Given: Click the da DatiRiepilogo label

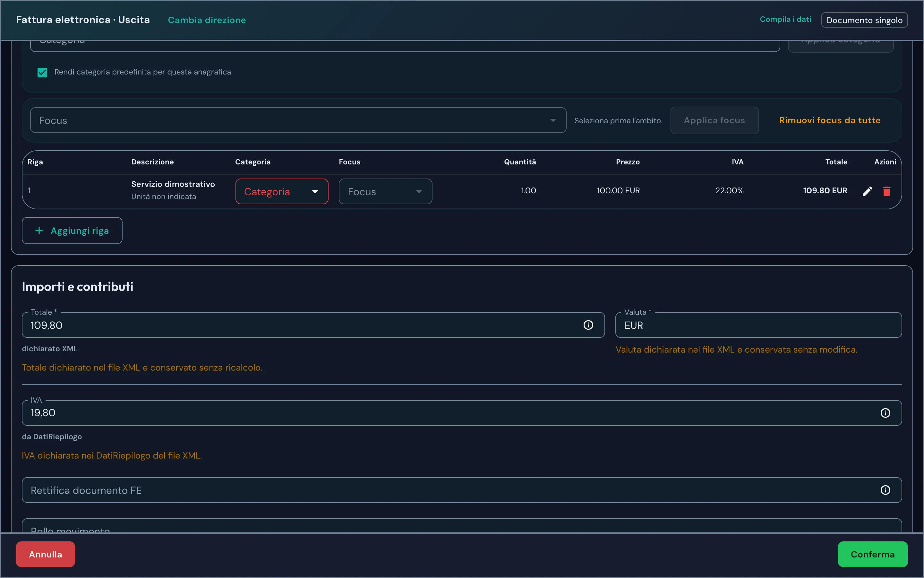Looking at the screenshot, I should point(52,437).
